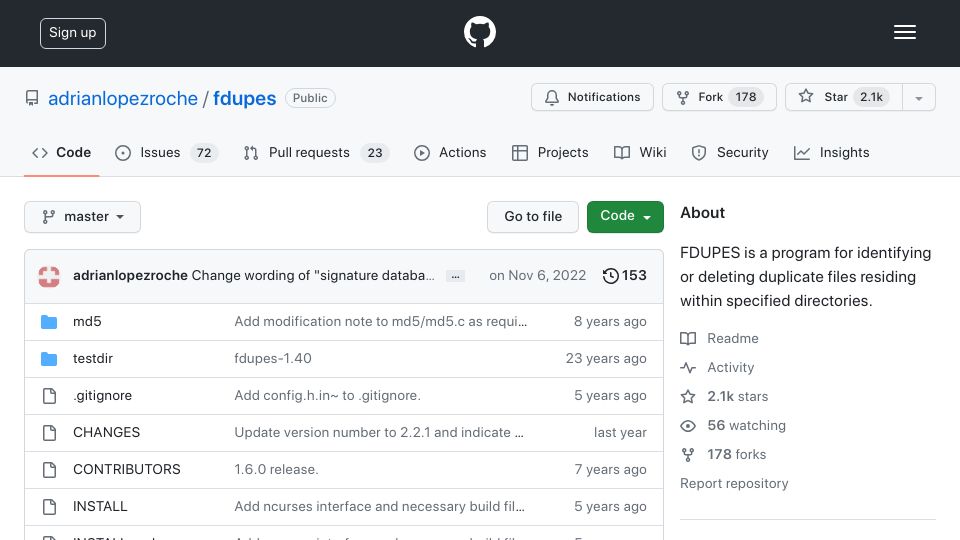Screen dimensions: 960x540
Task: Fork the repository with Fork button
Action: point(719,97)
